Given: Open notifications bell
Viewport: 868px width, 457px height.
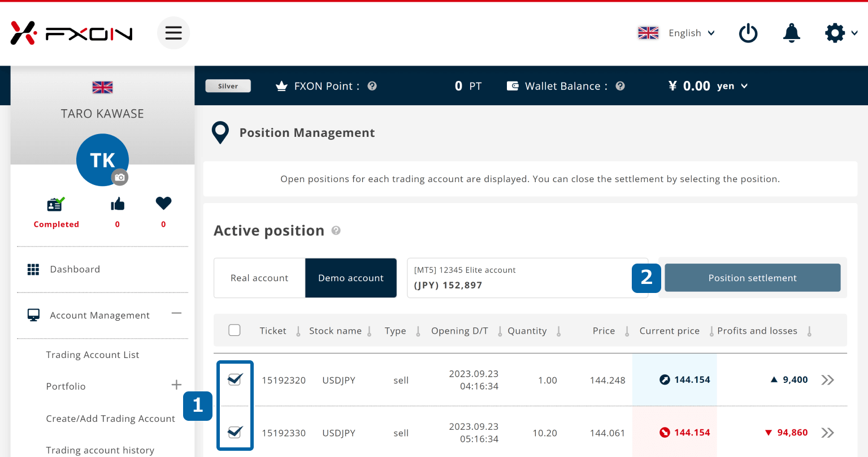Looking at the screenshot, I should pos(792,33).
